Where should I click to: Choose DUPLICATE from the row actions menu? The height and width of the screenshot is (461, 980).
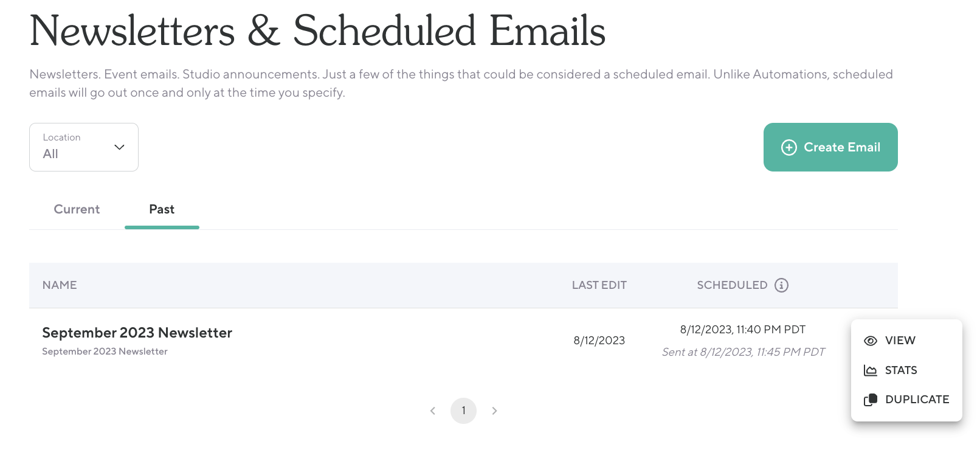click(x=917, y=400)
